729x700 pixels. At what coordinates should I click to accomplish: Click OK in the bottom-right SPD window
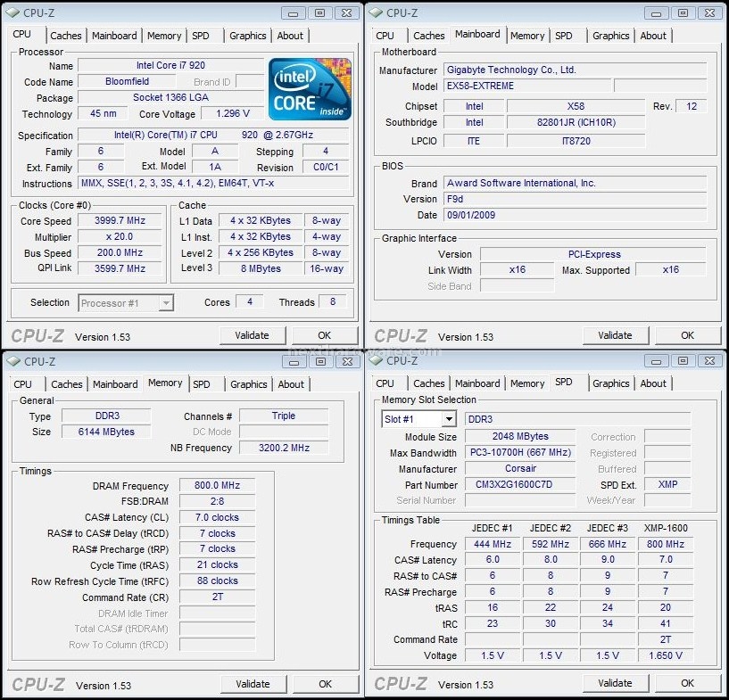click(x=688, y=683)
